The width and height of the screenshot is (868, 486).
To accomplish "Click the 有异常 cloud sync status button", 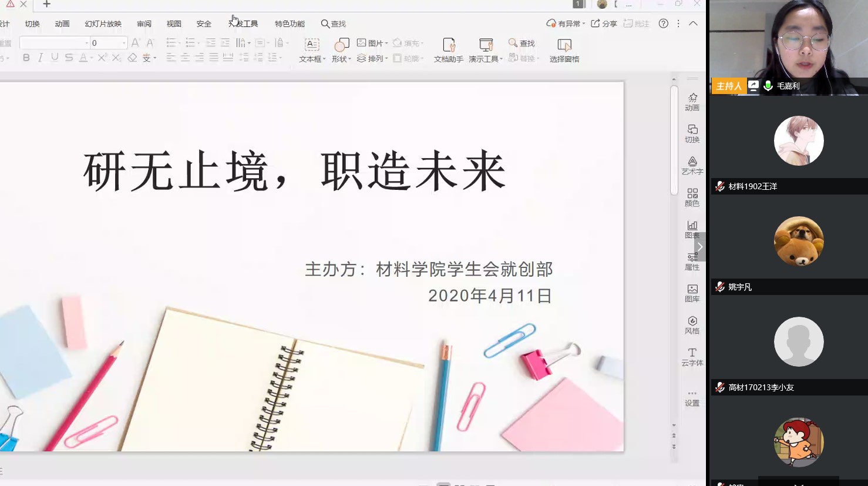I will 566,24.
